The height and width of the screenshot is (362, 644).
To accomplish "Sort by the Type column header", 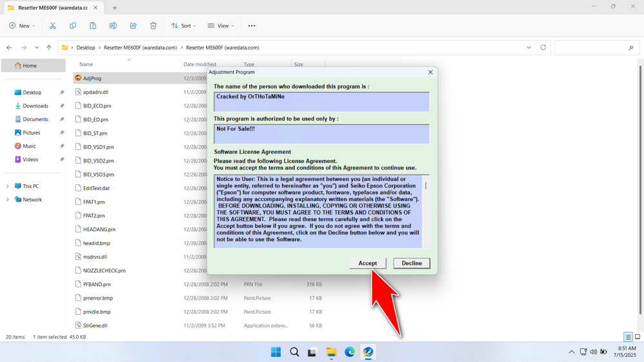I will (x=249, y=64).
